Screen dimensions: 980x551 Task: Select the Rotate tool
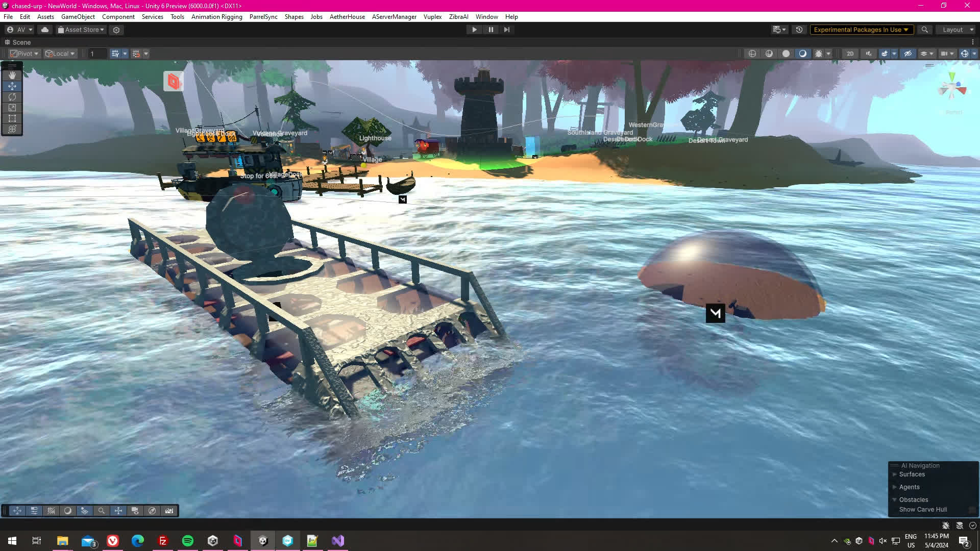tap(12, 97)
